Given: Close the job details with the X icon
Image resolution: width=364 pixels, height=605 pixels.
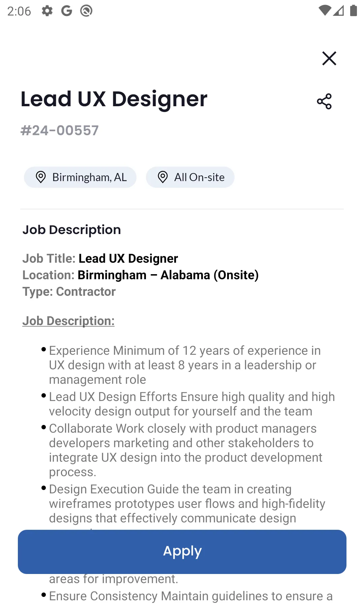Looking at the screenshot, I should click(x=329, y=58).
